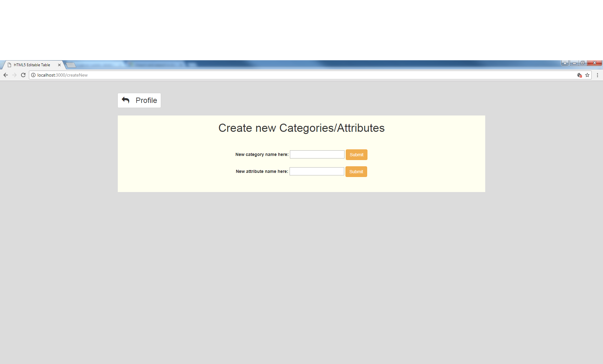603x364 pixels.
Task: Restore down the browser window
Action: pyautogui.click(x=583, y=63)
